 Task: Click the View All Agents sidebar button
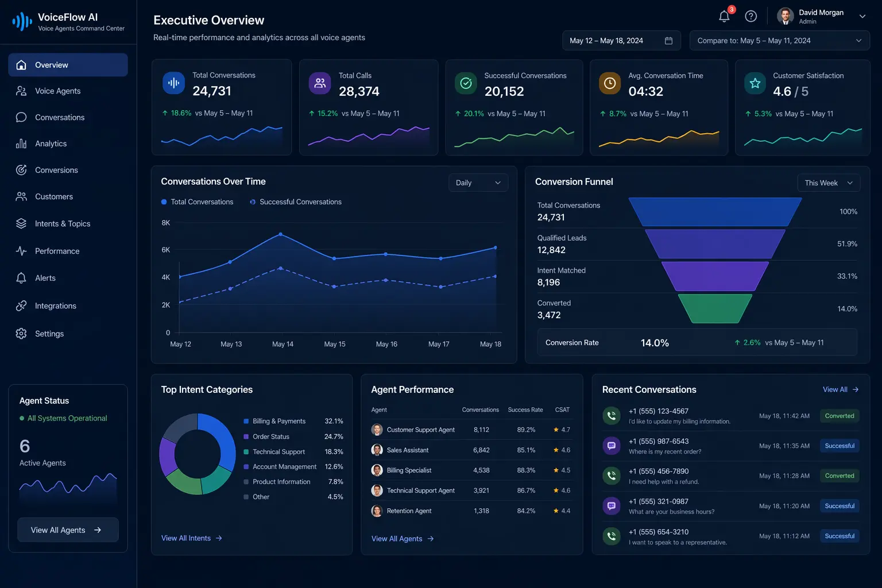pos(68,530)
